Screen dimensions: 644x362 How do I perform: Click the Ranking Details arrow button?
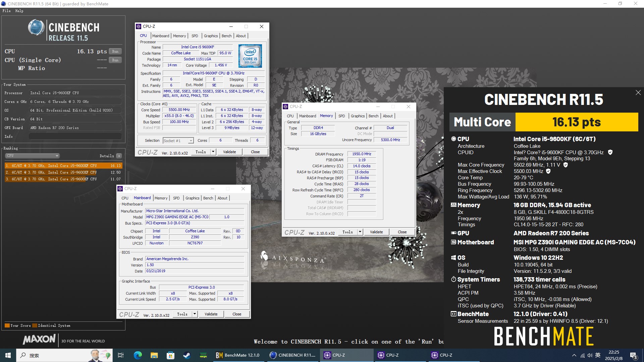pos(119,156)
